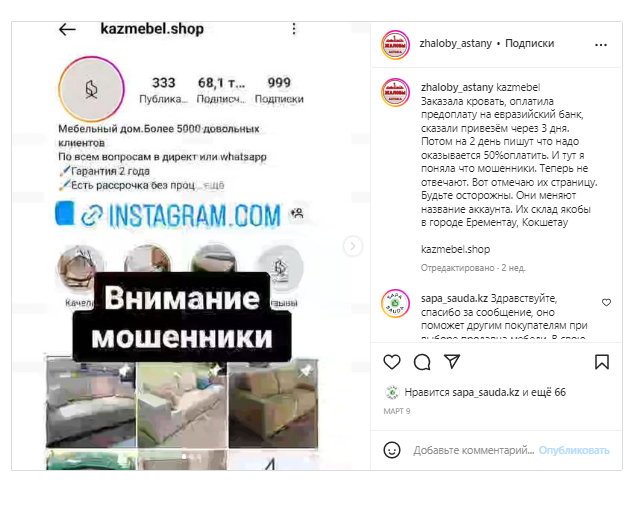Like the sapa_sauda.kz comment
Image resolution: width=641 pixels, height=506 pixels.
[x=606, y=302]
